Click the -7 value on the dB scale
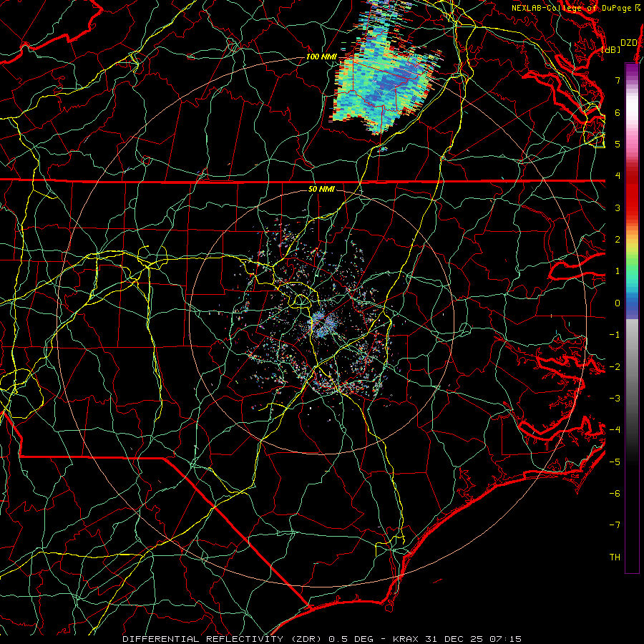Image resolution: width=644 pixels, height=644 pixels. (x=615, y=525)
